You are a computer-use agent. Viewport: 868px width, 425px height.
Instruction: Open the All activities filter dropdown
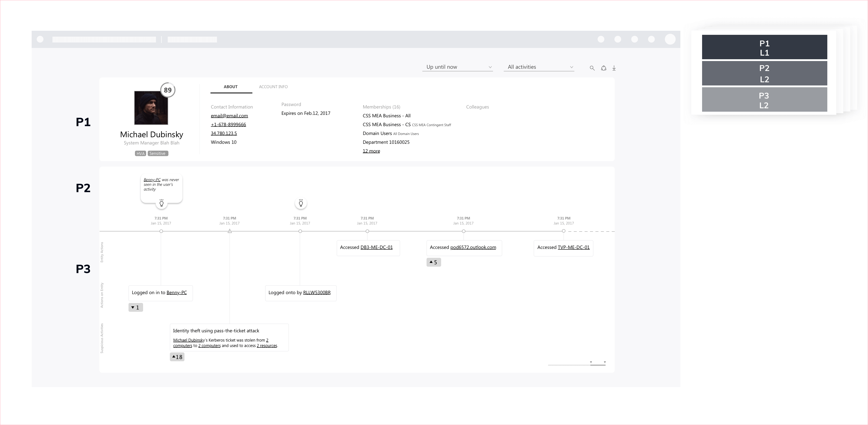[539, 67]
